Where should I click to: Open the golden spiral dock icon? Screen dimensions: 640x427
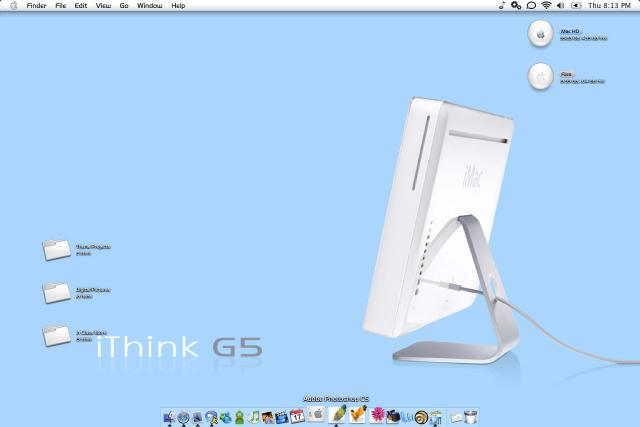(x=421, y=417)
